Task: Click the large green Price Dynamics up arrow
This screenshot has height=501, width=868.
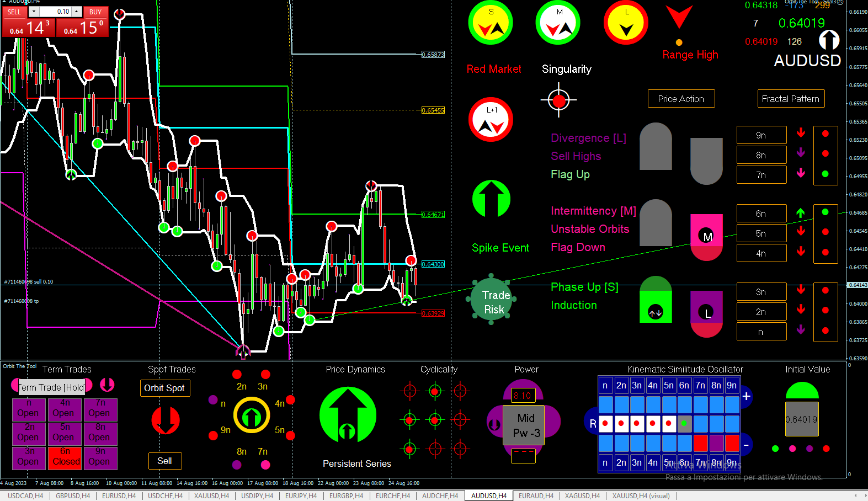Action: tap(348, 415)
